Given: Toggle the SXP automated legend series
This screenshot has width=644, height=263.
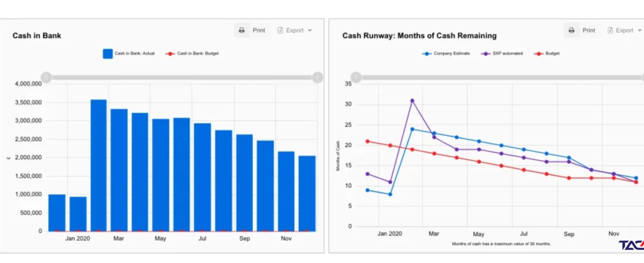Looking at the screenshot, I should coord(502,53).
